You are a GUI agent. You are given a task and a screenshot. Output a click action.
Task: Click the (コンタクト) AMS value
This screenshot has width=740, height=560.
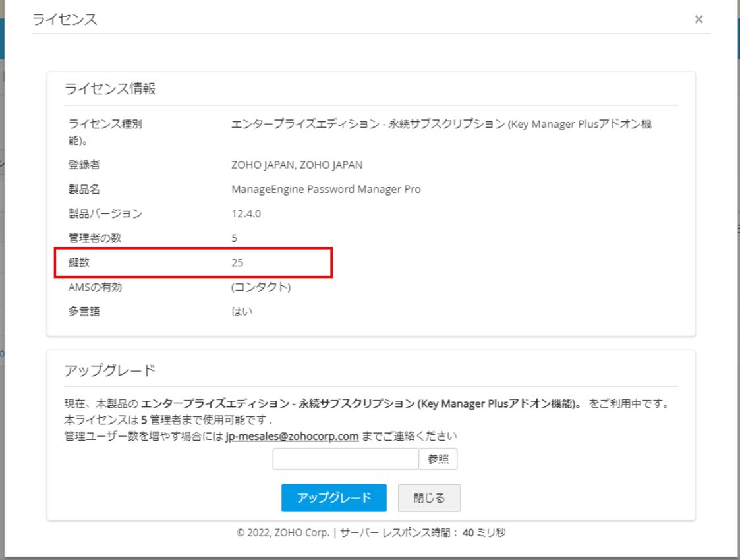pyautogui.click(x=261, y=287)
